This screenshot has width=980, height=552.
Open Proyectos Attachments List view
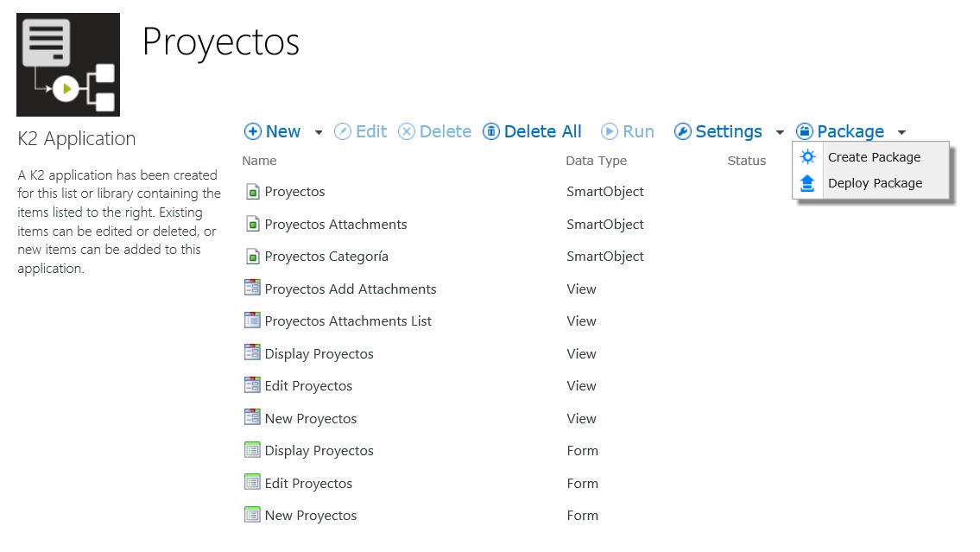pos(348,321)
